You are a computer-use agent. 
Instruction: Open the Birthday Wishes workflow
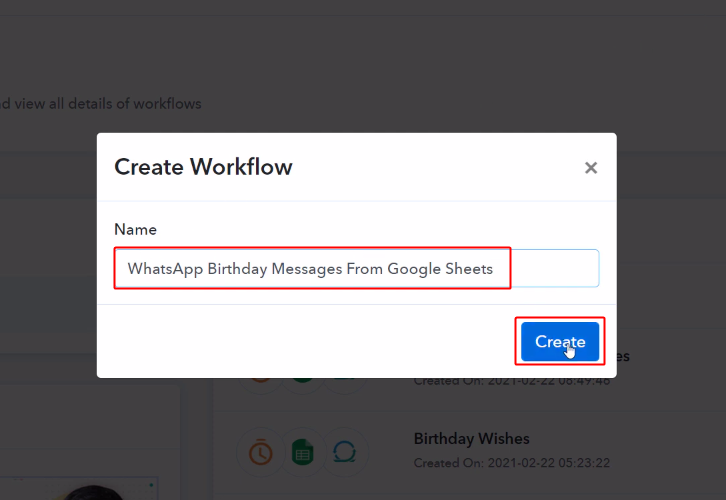(x=471, y=438)
